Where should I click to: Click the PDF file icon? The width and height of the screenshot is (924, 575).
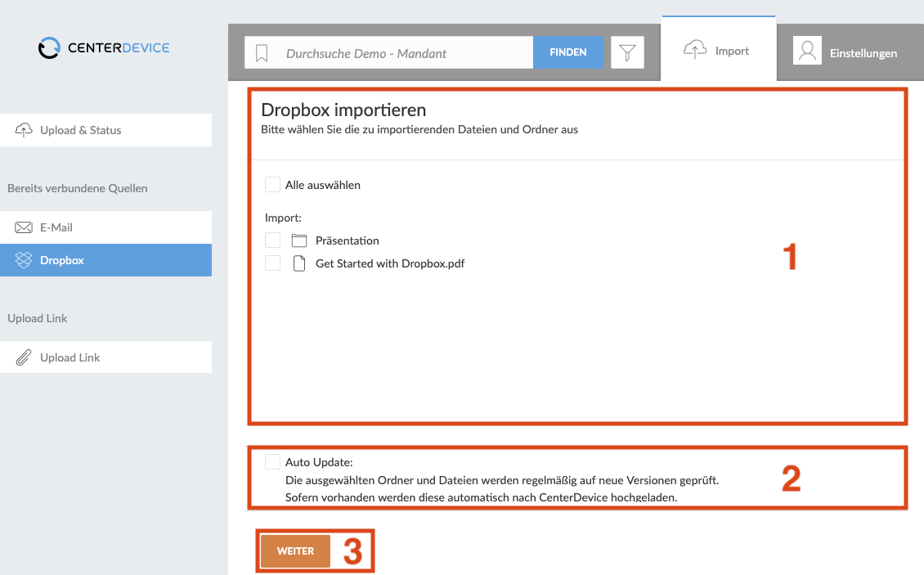click(299, 263)
